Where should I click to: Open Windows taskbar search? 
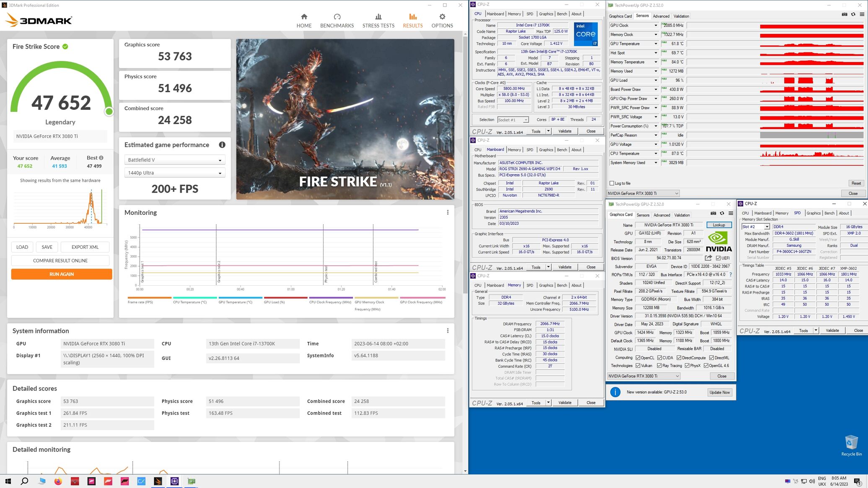25,481
